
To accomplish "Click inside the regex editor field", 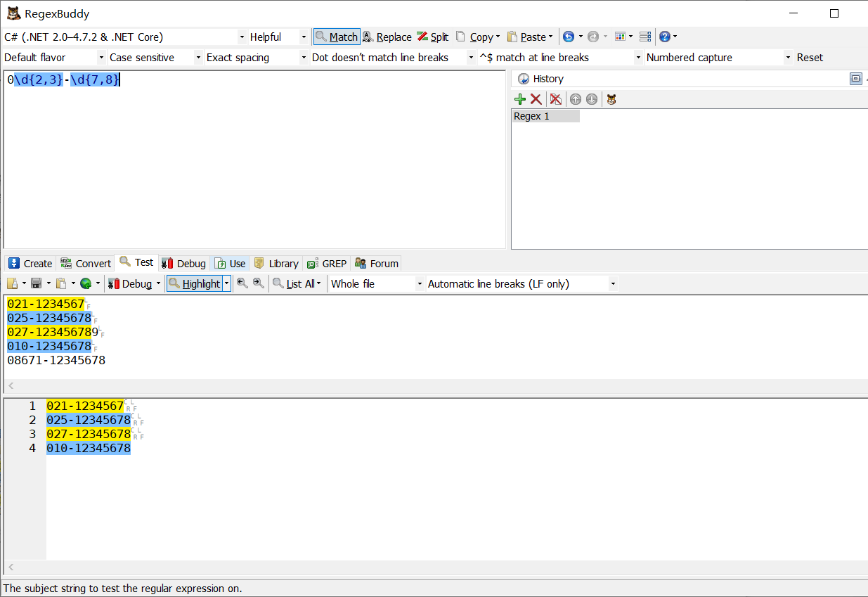I will 254,160.
